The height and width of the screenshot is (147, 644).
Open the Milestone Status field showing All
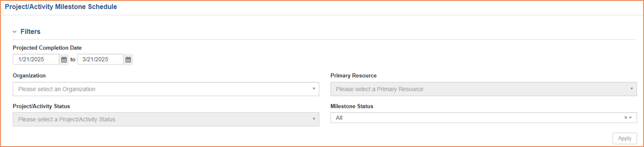tap(484, 118)
